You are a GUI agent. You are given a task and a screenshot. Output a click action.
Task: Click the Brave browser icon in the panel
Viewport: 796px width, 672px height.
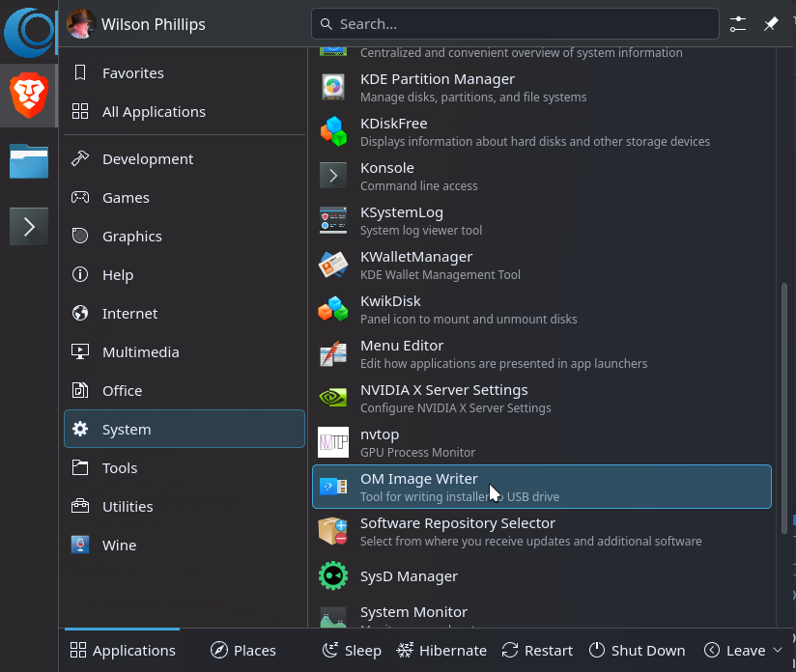tap(29, 95)
